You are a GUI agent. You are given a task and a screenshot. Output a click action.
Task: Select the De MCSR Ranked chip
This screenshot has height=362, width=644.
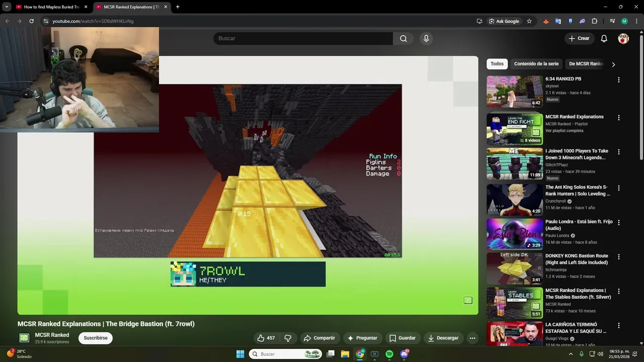click(x=586, y=64)
